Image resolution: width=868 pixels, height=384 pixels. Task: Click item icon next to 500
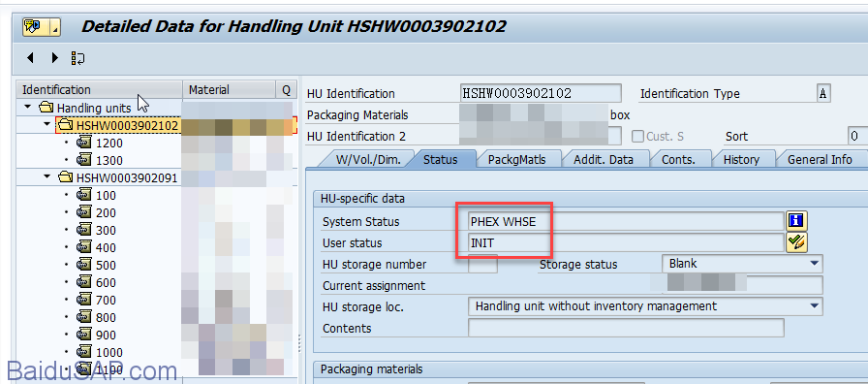84,265
